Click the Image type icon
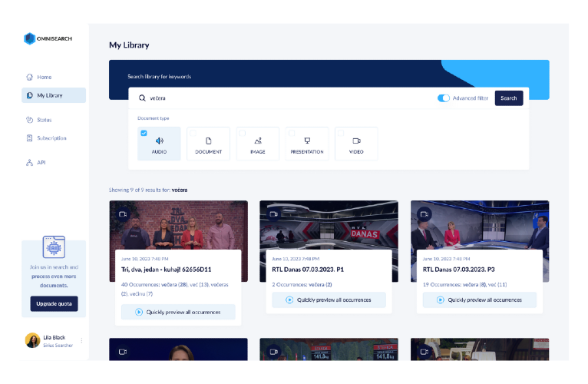The width and height of the screenshot is (588, 384). pyautogui.click(x=258, y=141)
